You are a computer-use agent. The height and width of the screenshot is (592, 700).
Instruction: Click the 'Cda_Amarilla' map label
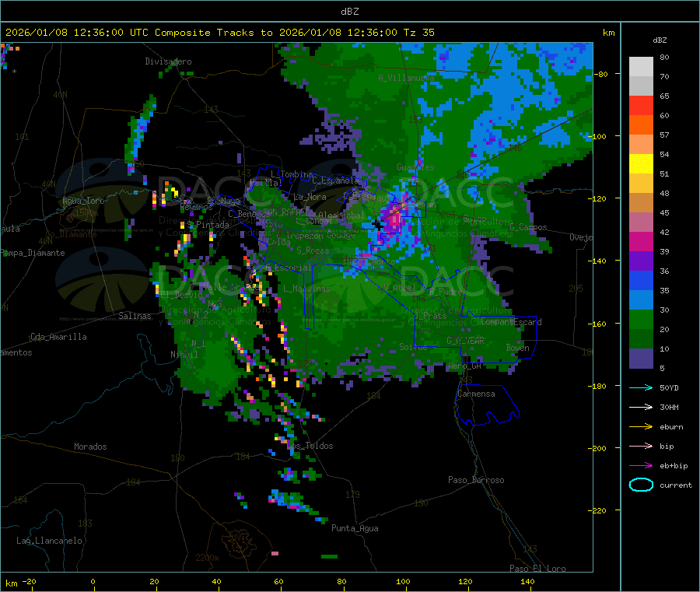tap(58, 337)
